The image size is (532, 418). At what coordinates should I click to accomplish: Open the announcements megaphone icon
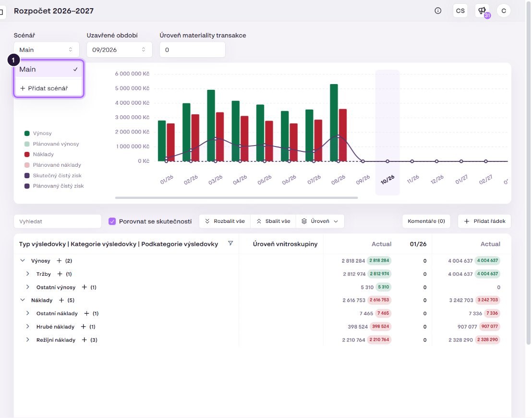point(482,11)
